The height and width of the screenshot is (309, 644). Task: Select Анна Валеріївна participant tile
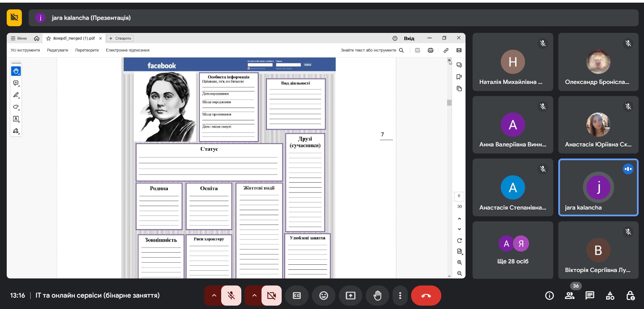pyautogui.click(x=513, y=125)
